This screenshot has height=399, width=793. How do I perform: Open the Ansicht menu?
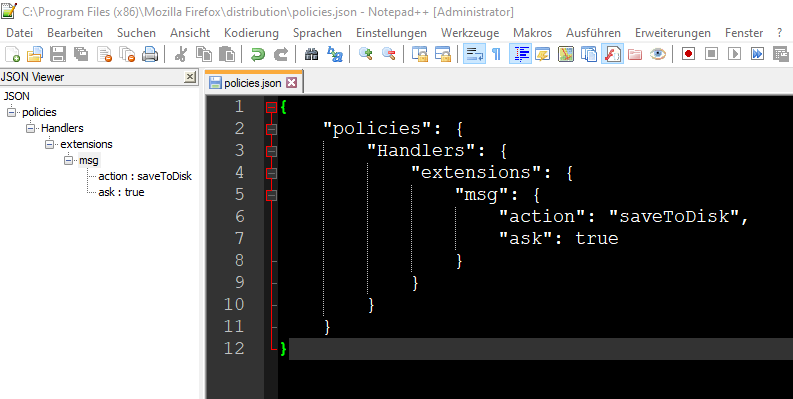190,33
